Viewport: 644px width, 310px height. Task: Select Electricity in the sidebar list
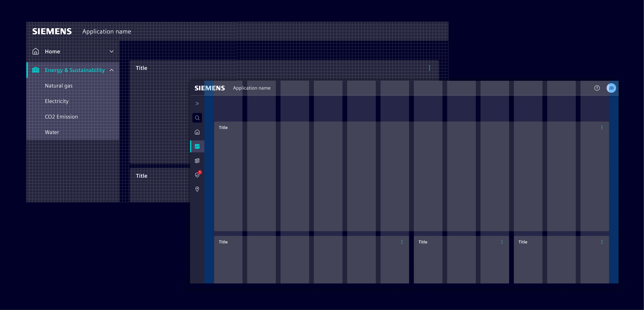[x=57, y=101]
